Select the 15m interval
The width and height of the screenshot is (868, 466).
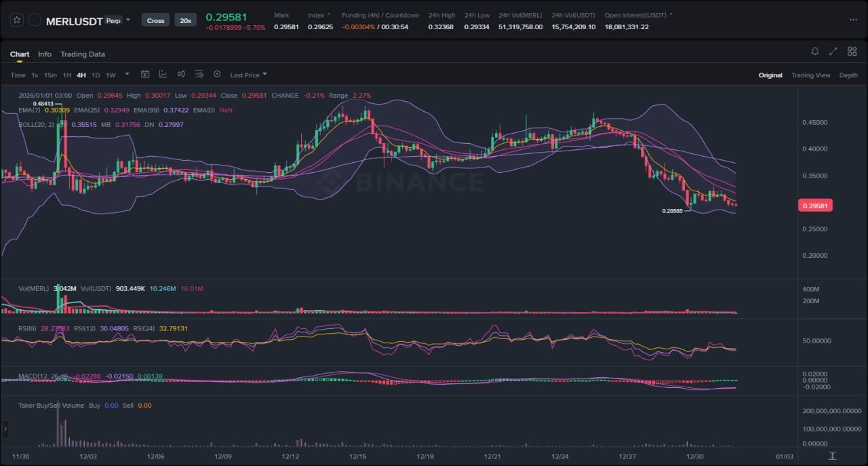[x=50, y=75]
